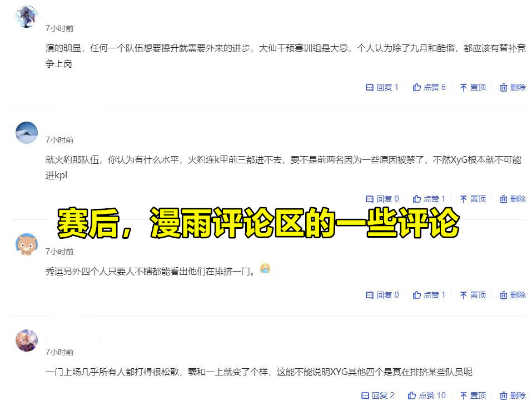Delete the 火豹 kpl comment

[513, 199]
